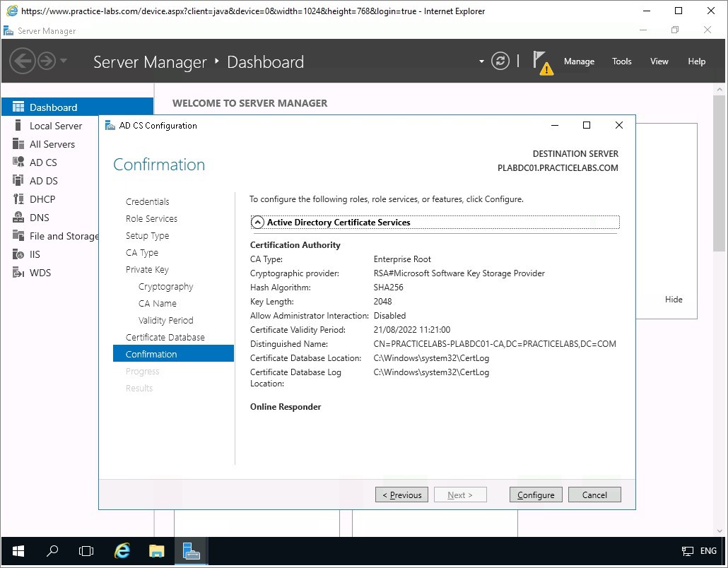
Task: Go to Role Services wizard step
Action: click(x=151, y=218)
